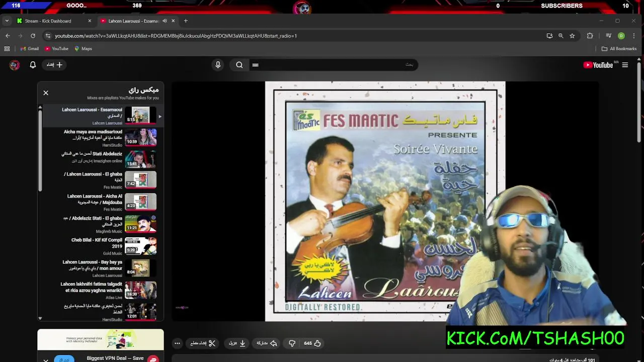Like the video showing 645 likes
This screenshot has width=644, height=362.
312,343
